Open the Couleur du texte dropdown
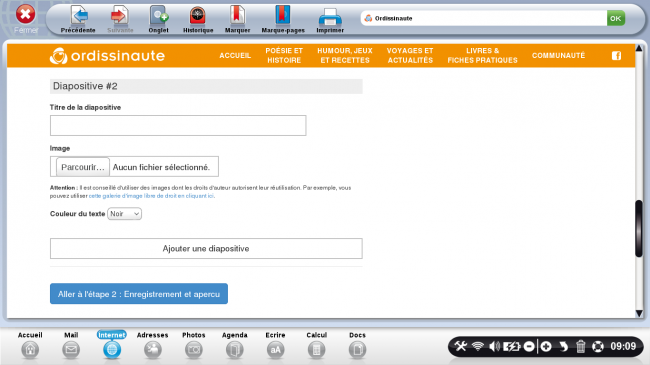Image resolution: width=650 pixels, height=365 pixels. (x=124, y=214)
